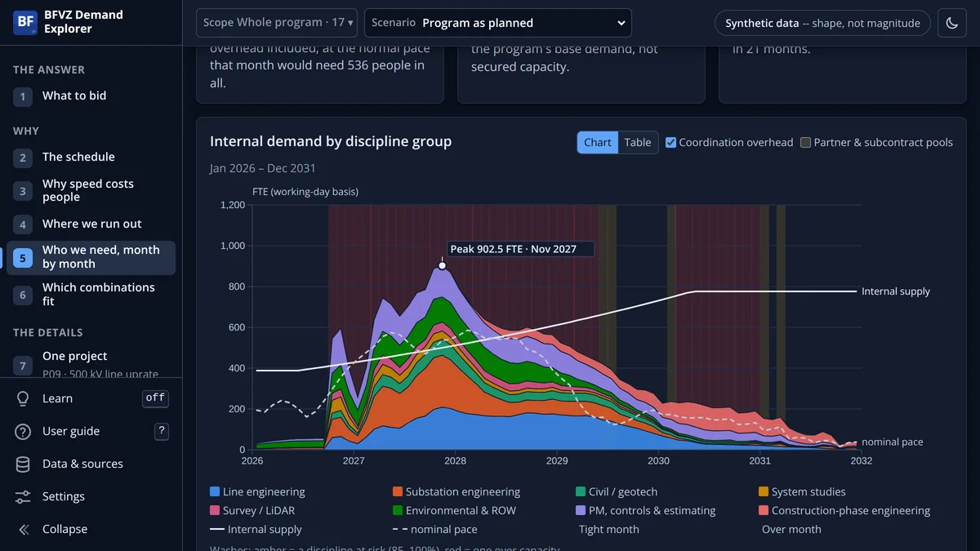The width and height of the screenshot is (980, 551).
Task: Click step number 1 badge
Action: click(x=23, y=96)
